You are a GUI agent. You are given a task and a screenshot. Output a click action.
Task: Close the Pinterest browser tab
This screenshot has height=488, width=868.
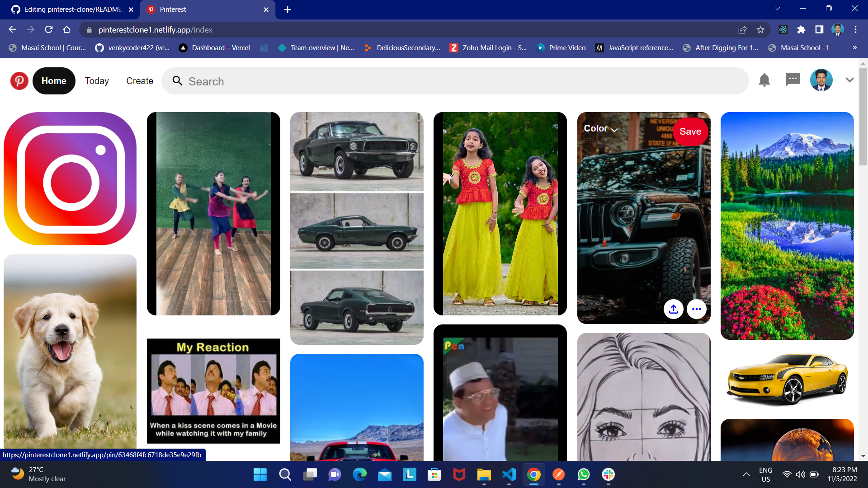click(x=266, y=9)
